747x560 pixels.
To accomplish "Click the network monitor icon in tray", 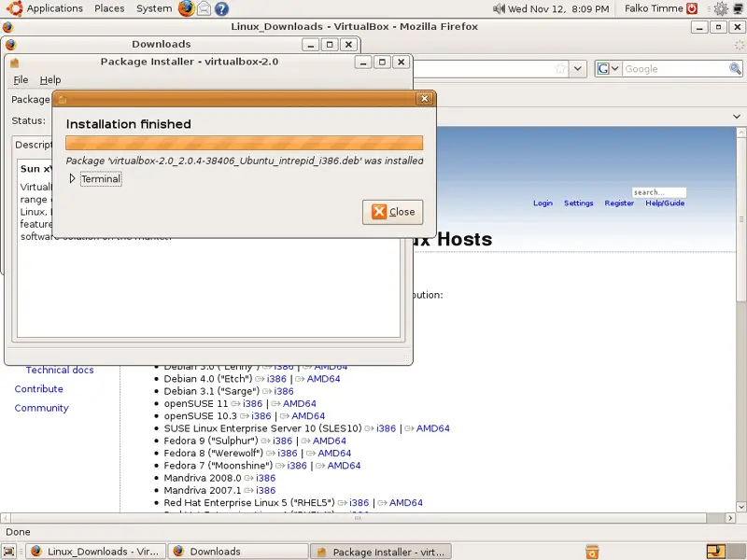I will tap(739, 8).
